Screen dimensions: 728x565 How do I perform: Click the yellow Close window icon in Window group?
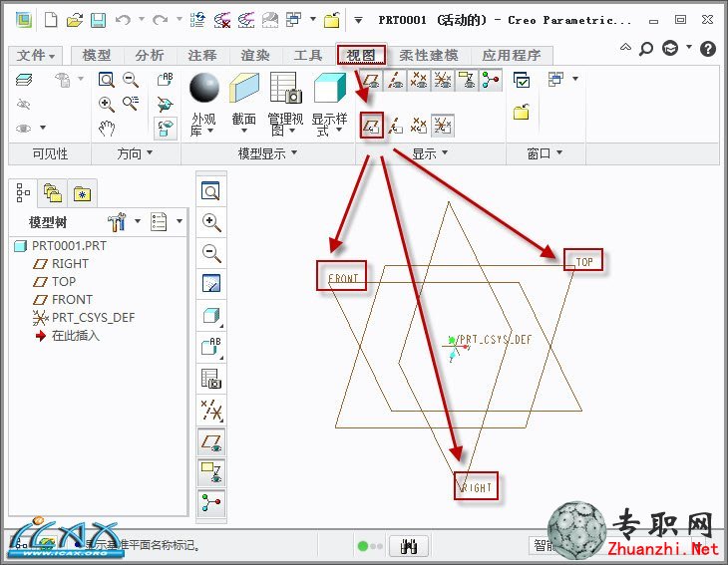522,112
